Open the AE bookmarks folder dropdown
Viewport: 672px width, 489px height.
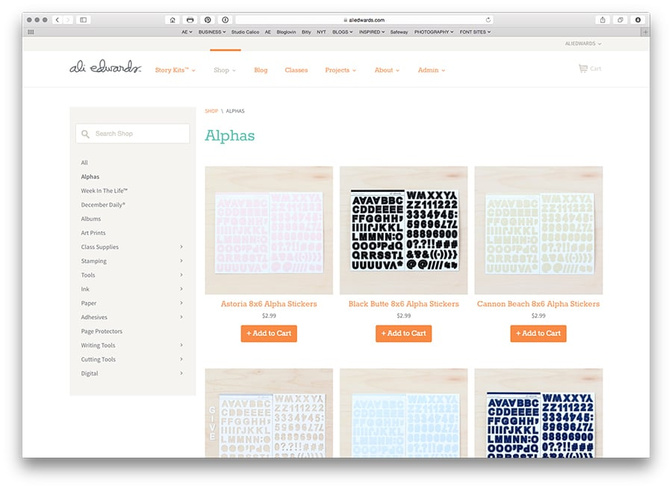point(186,32)
